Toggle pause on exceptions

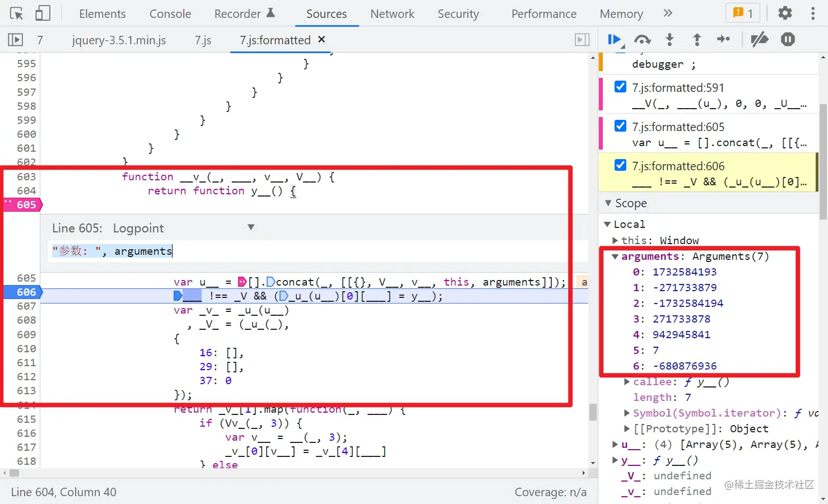[788, 39]
